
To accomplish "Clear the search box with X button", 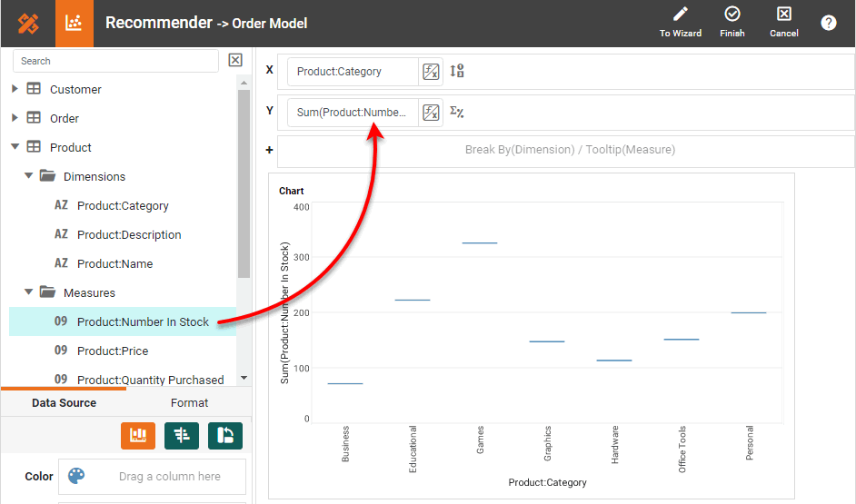I will point(235,60).
